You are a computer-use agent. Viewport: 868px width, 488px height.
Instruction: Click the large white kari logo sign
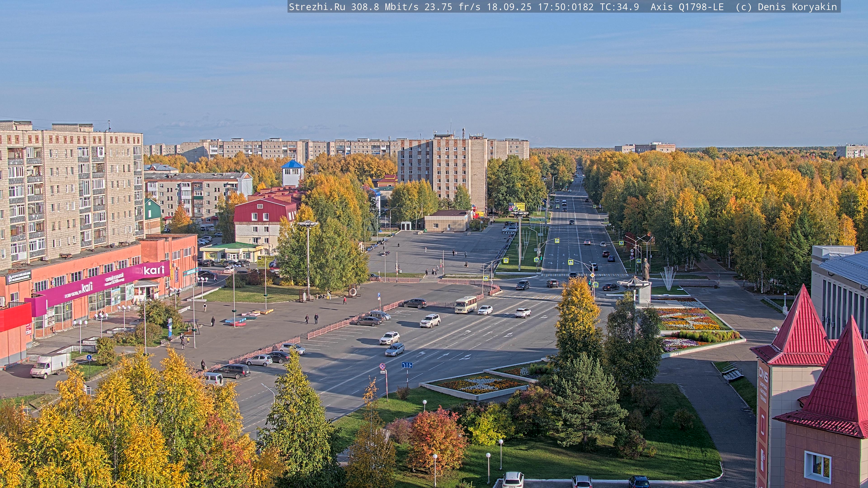(x=154, y=270)
